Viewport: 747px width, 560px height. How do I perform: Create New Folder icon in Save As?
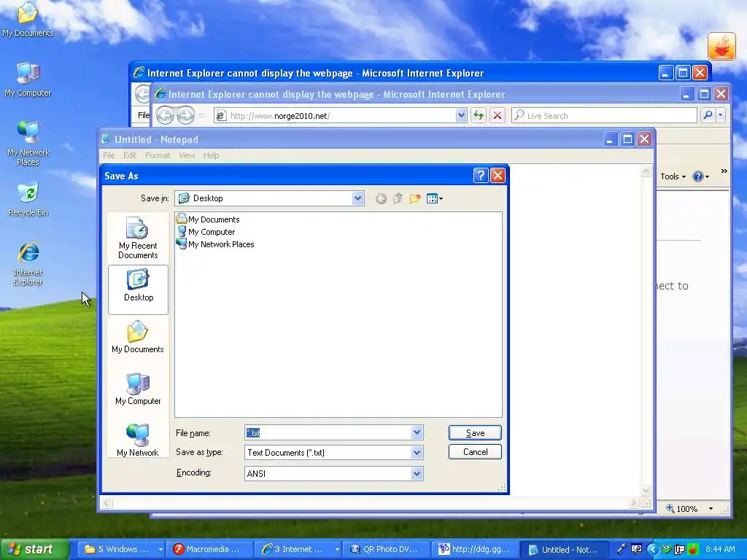point(415,198)
